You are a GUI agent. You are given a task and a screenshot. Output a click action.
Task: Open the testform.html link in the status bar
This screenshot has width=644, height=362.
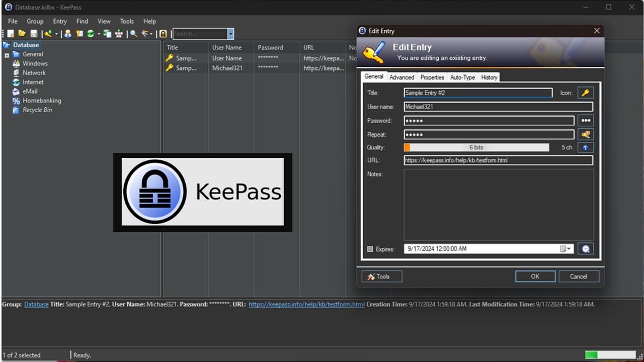click(x=306, y=304)
